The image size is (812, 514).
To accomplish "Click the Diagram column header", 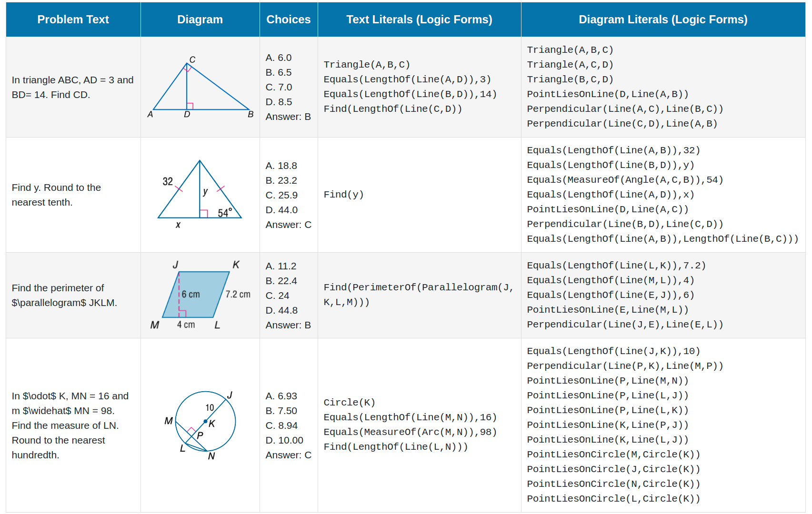I will (200, 20).
